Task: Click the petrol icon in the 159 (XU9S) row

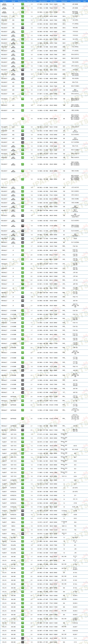Action: pos(23,62)
